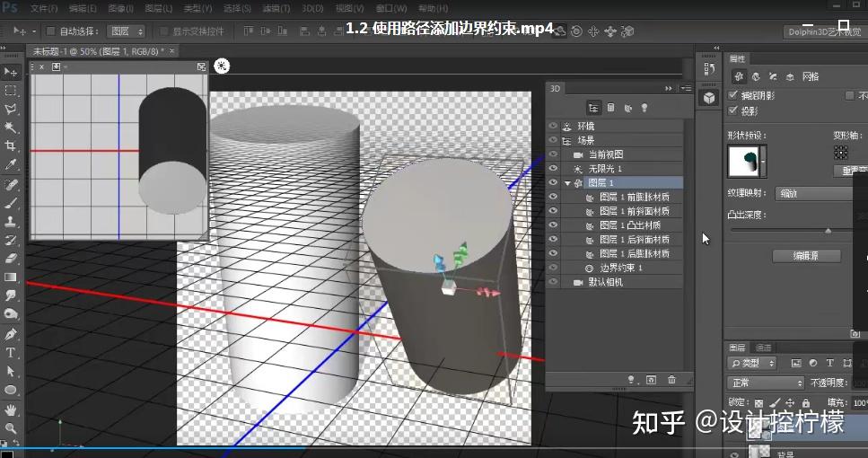The height and width of the screenshot is (458, 868).
Task: Uncheck the 投影 checkbox
Action: point(733,110)
